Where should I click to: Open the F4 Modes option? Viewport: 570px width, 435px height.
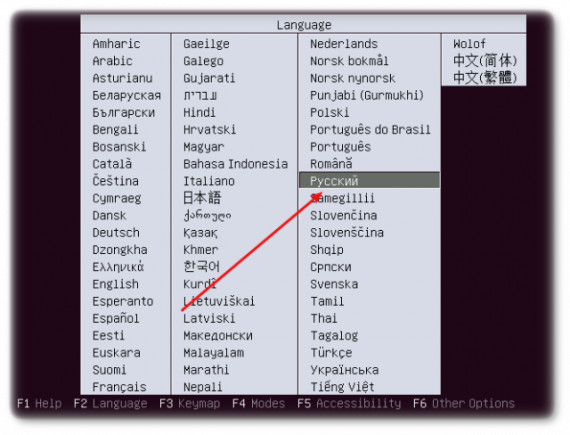[258, 403]
